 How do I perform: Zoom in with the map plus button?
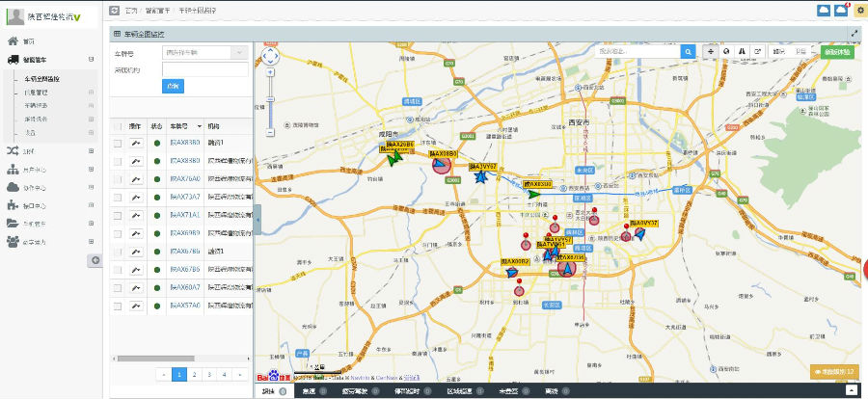(270, 72)
